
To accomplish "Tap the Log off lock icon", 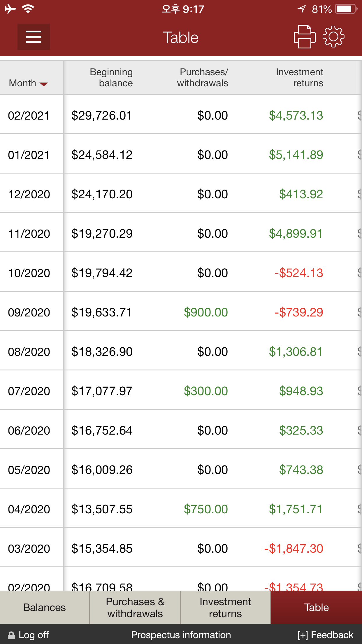I will point(11,635).
